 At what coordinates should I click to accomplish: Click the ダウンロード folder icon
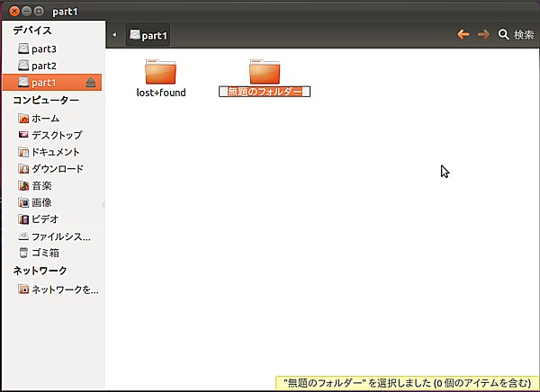[23, 169]
